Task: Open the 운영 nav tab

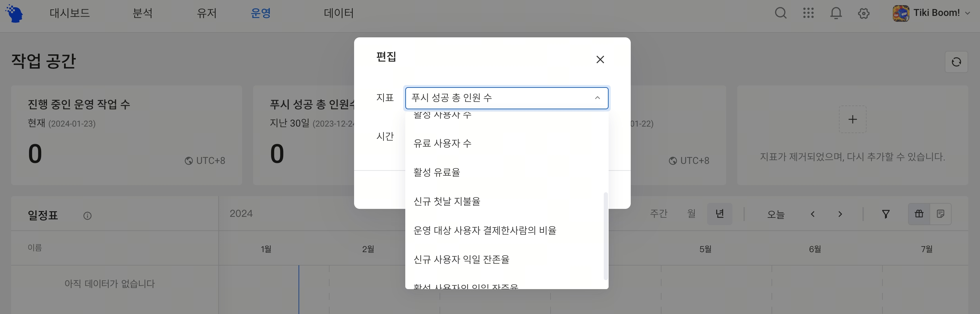Action: point(261,13)
